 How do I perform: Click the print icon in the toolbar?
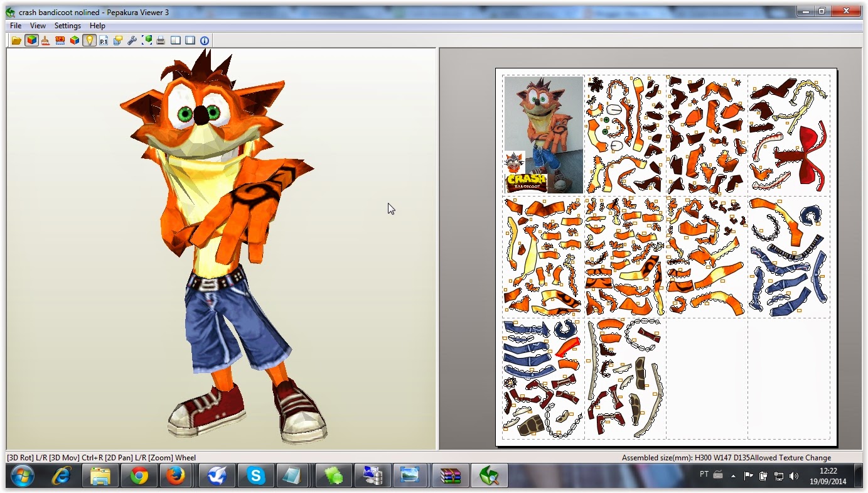click(162, 40)
